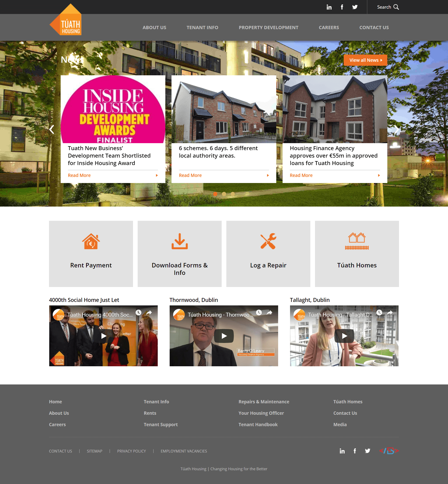Open the Careers menu tab
Viewport: 448px width, 484px height.
pos(329,28)
